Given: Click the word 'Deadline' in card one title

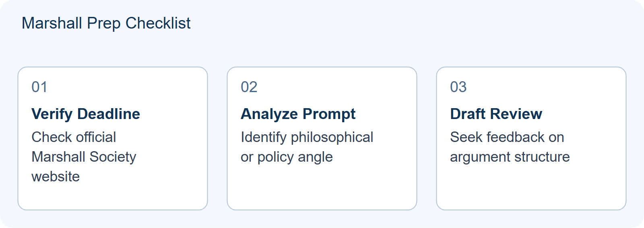Looking at the screenshot, I should [x=109, y=114].
